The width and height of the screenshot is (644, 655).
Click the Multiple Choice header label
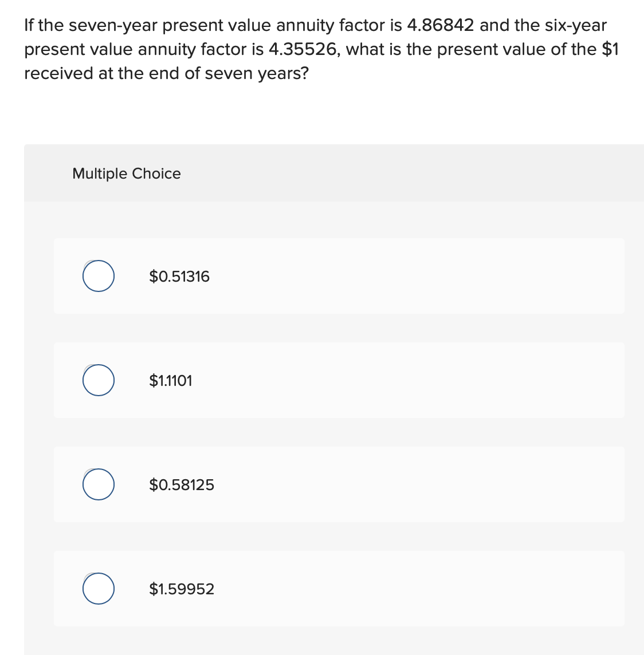click(127, 173)
